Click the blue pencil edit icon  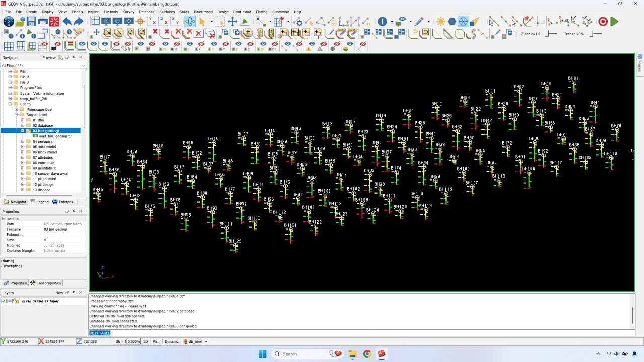point(419,22)
